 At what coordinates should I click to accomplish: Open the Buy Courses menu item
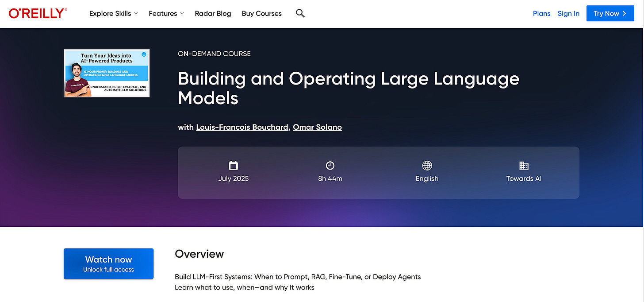pyautogui.click(x=262, y=13)
